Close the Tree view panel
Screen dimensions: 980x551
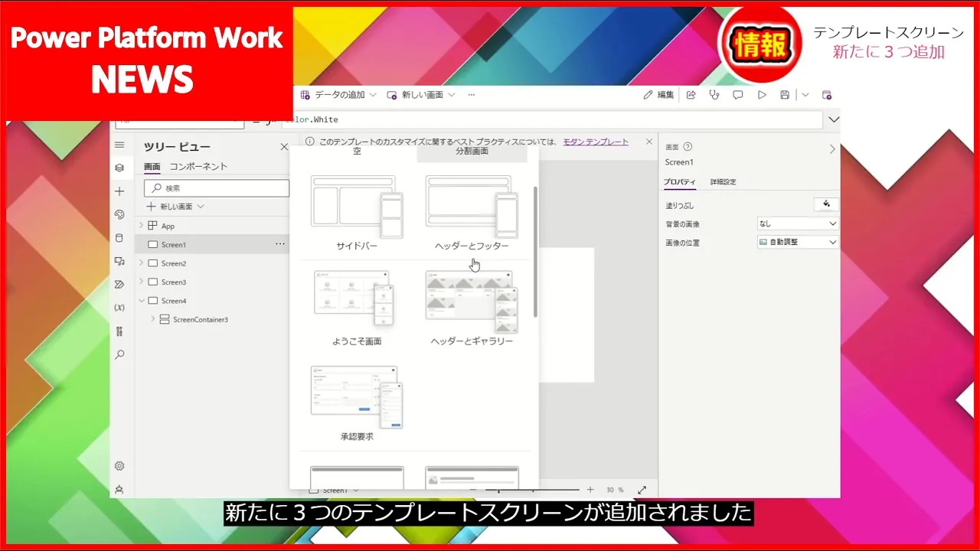pyautogui.click(x=284, y=147)
